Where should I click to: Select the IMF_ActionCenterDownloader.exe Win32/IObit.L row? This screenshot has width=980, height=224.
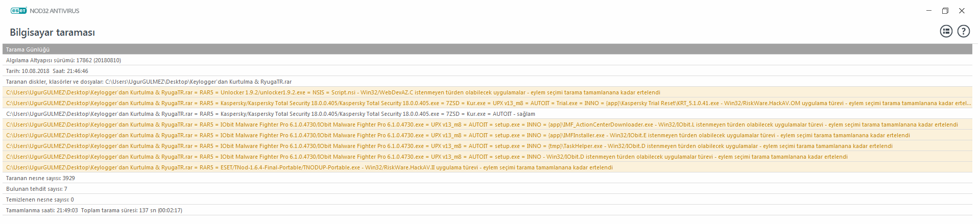(487, 125)
